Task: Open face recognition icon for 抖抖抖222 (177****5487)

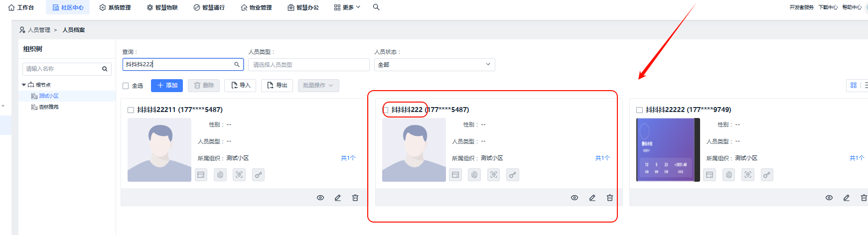Action: 494,175
